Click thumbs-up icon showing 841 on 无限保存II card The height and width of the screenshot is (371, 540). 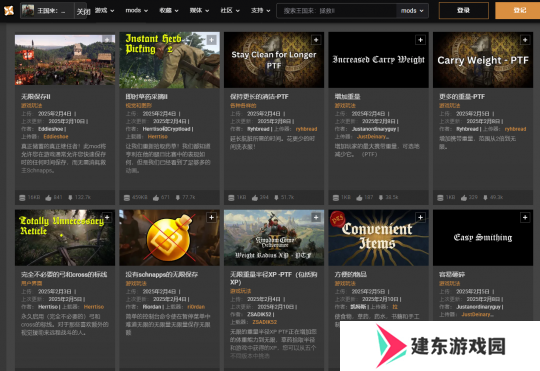[48, 198]
